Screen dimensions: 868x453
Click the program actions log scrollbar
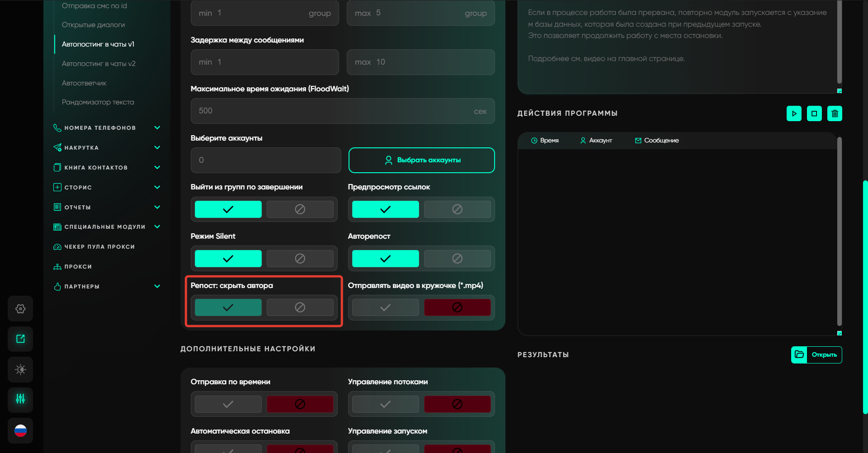point(839,231)
